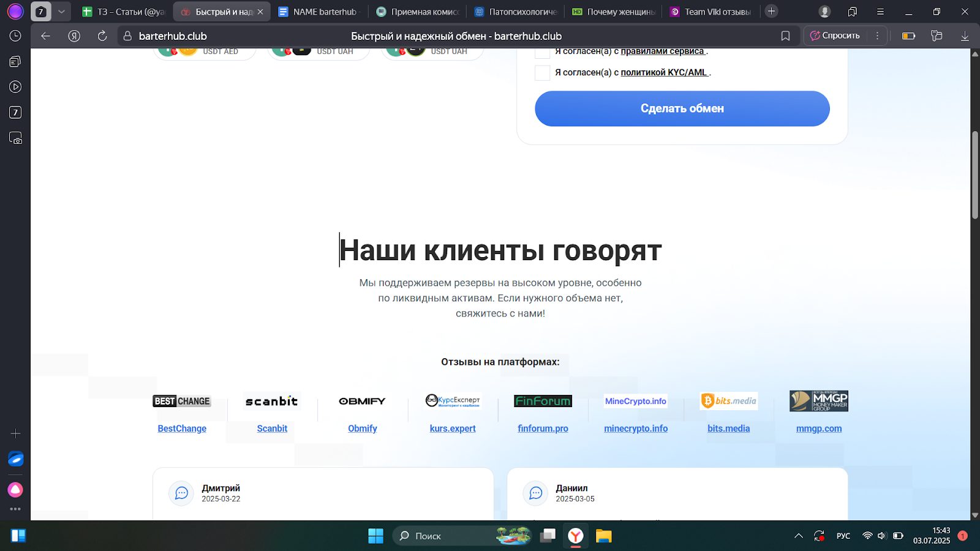Click the Спросить assistant button
Viewport: 980px width, 551px height.
(x=834, y=36)
